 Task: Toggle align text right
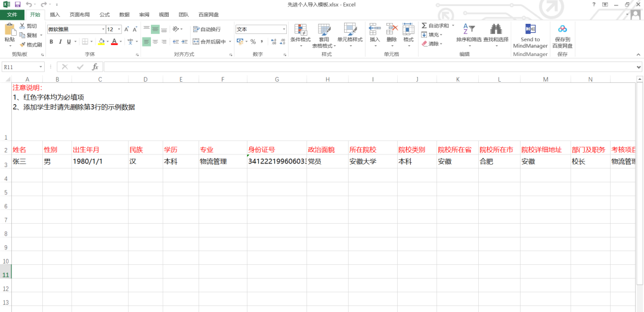164,42
